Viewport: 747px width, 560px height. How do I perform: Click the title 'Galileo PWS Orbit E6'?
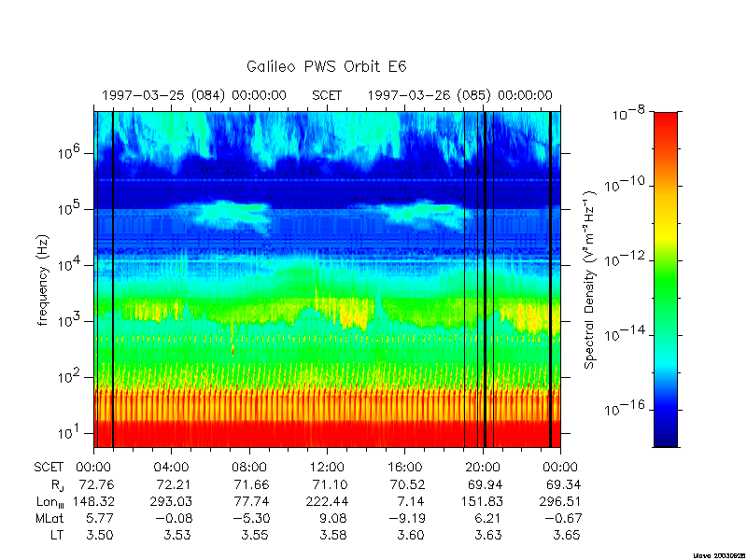(327, 66)
